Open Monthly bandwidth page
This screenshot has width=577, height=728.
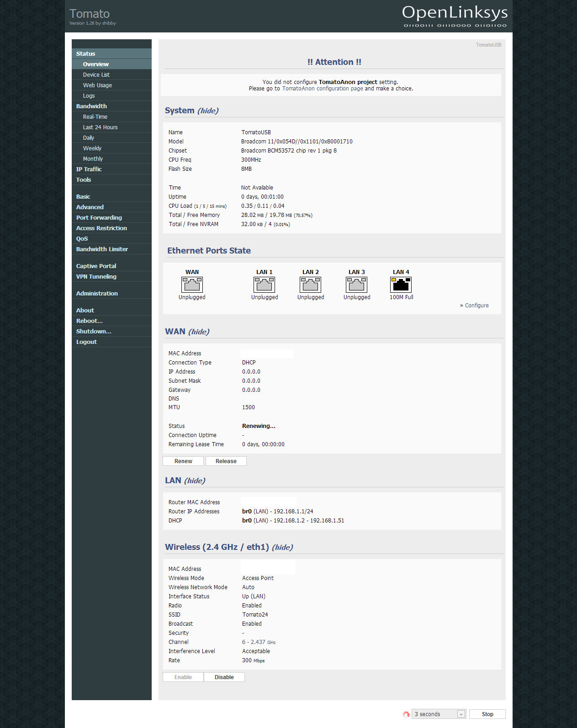click(111, 158)
